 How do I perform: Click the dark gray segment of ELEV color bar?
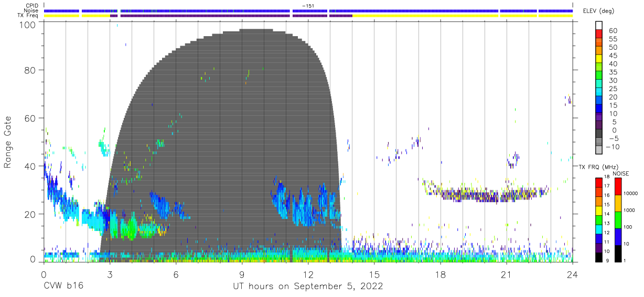599,133
